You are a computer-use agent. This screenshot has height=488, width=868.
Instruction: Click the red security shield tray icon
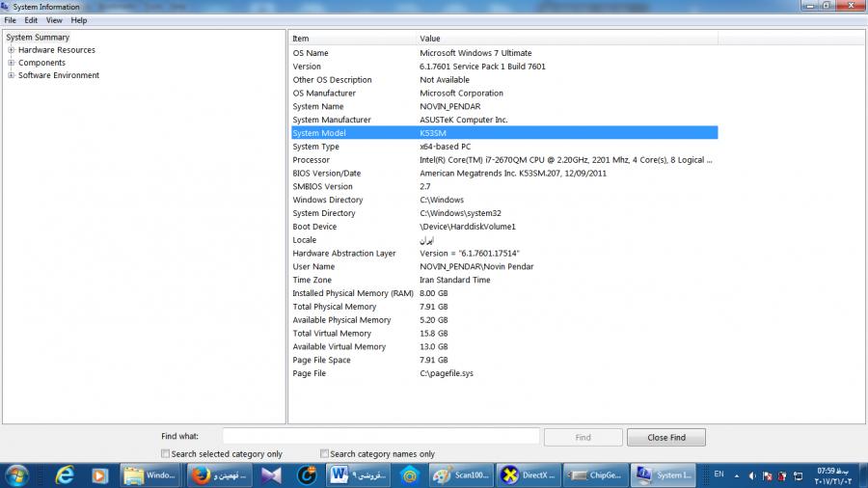(782, 475)
